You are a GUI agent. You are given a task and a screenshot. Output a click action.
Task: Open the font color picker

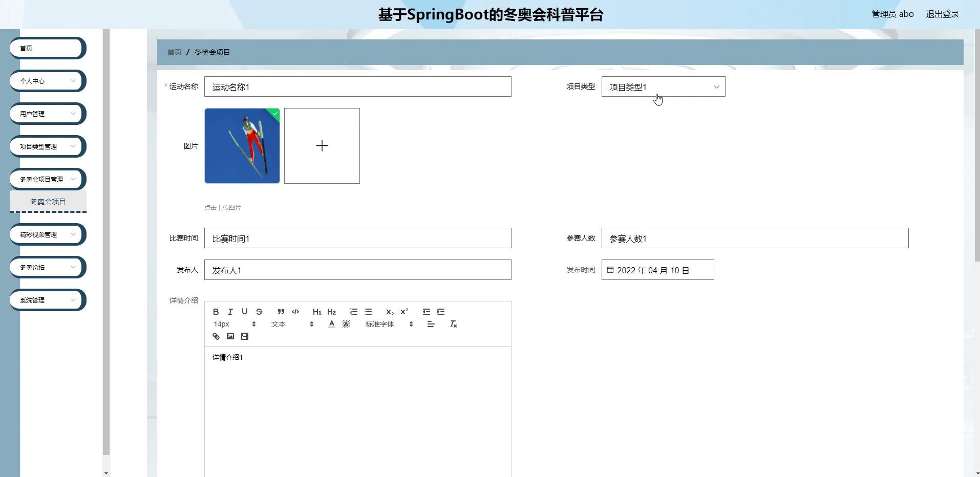pos(331,323)
